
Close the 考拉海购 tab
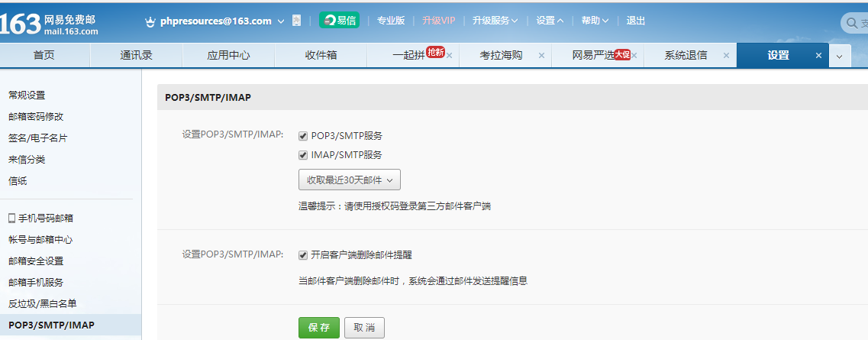tap(541, 56)
